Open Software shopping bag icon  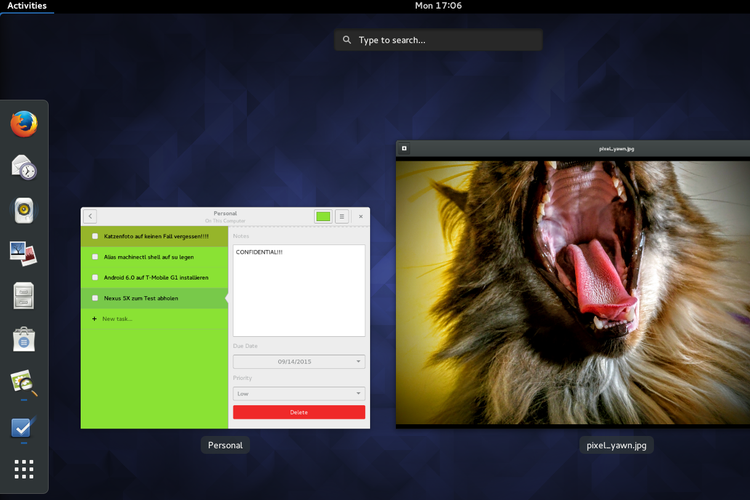[x=24, y=339]
